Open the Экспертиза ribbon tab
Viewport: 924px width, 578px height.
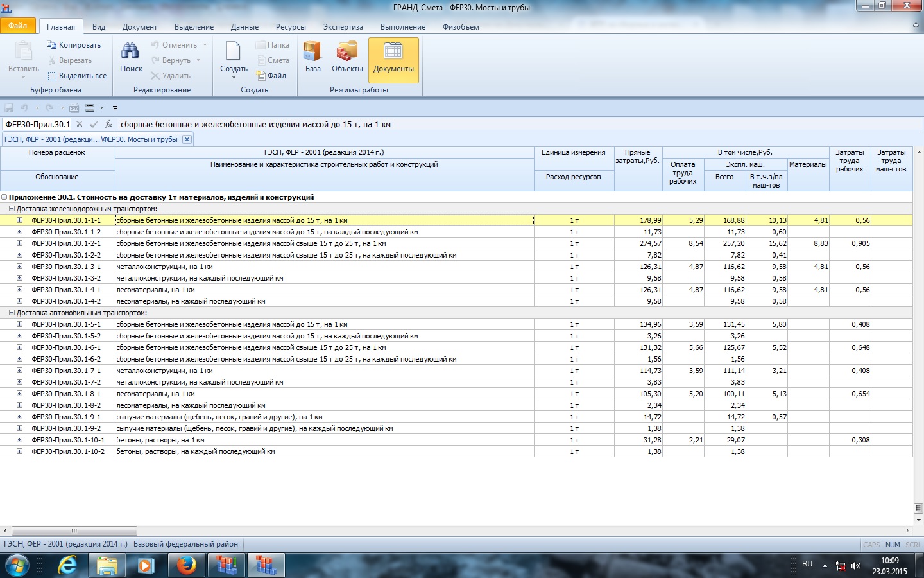point(343,27)
